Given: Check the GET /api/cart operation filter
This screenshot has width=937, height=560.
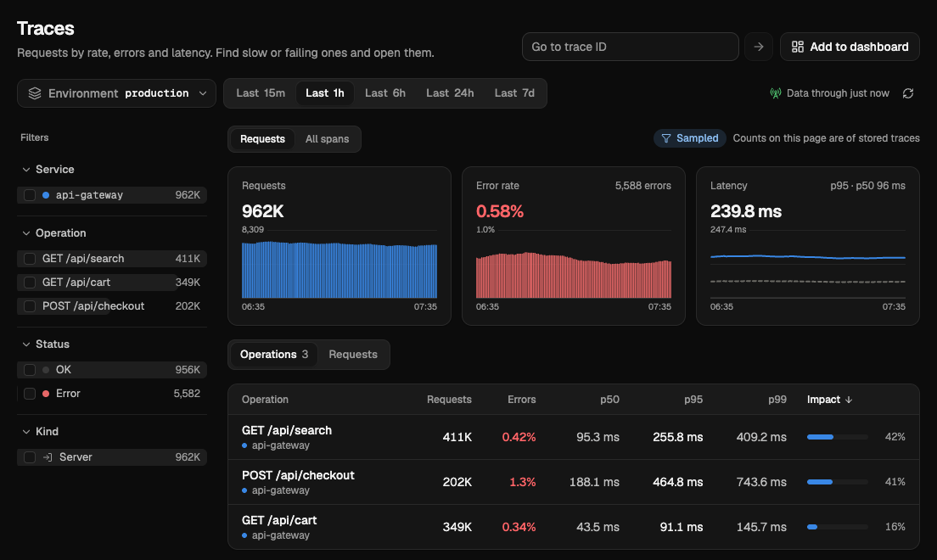Looking at the screenshot, I should point(29,282).
